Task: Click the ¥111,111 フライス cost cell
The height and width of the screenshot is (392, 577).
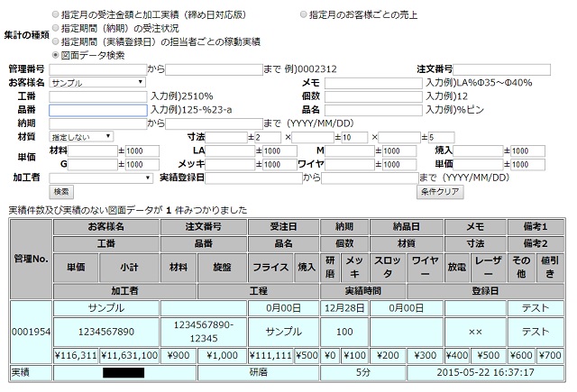Action: click(270, 355)
